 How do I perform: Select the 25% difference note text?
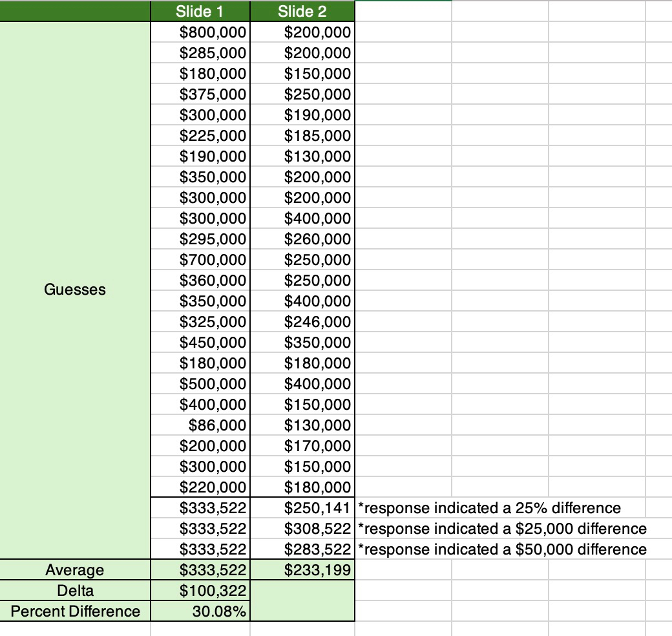(488, 508)
